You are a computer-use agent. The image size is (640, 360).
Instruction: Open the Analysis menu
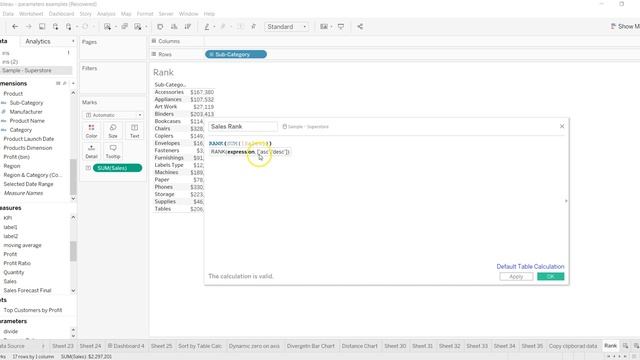pyautogui.click(x=106, y=14)
